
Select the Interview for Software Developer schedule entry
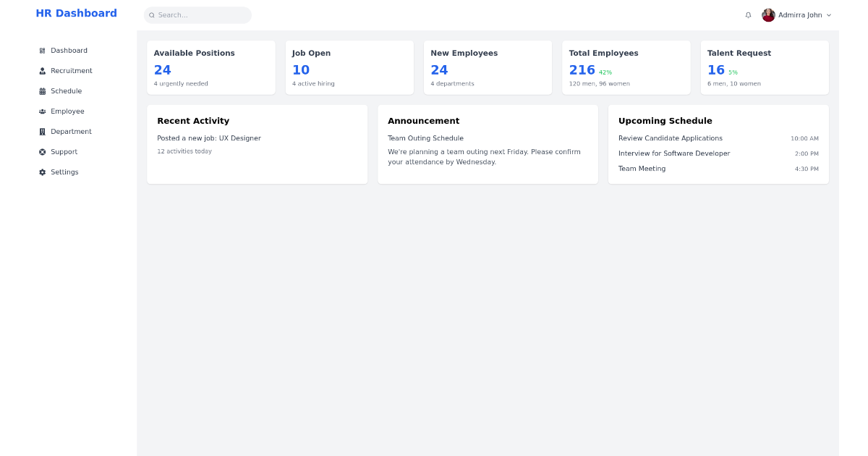click(x=674, y=153)
